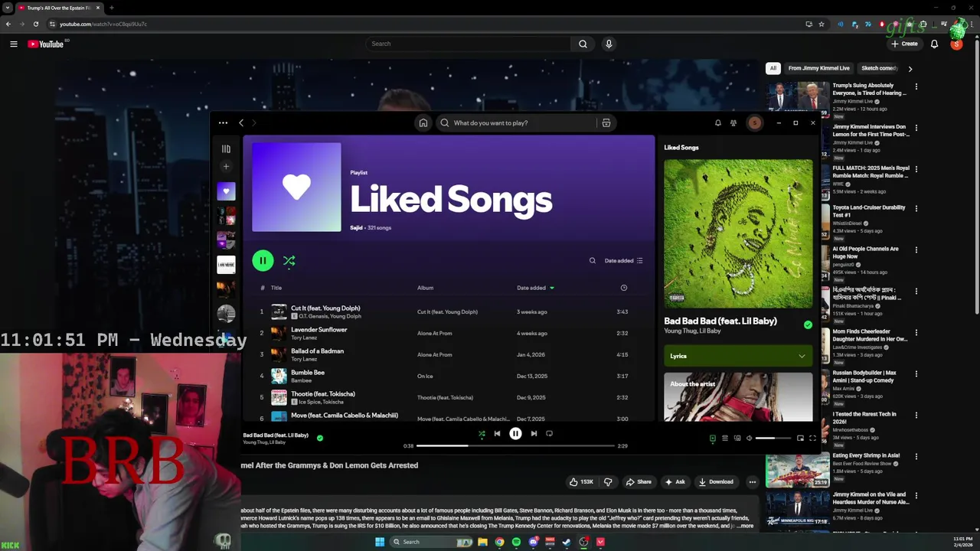
Task: Sort by Title column header
Action: tap(276, 288)
